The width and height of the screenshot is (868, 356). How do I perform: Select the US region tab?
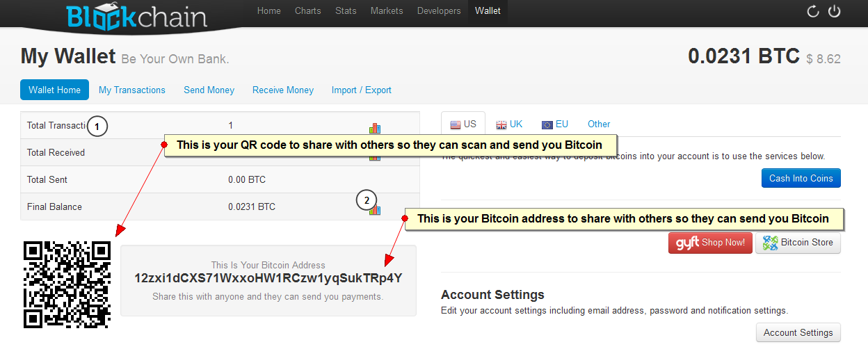(x=463, y=124)
